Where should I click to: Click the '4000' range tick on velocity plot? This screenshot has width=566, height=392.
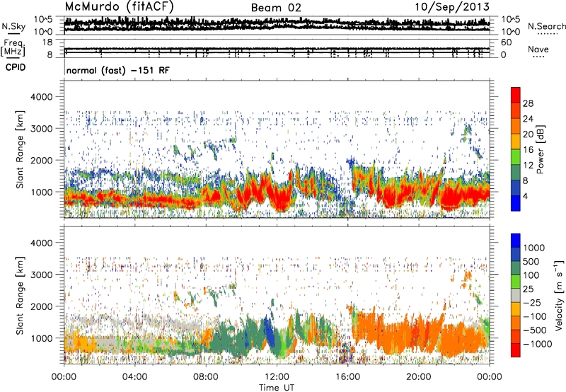[42, 243]
